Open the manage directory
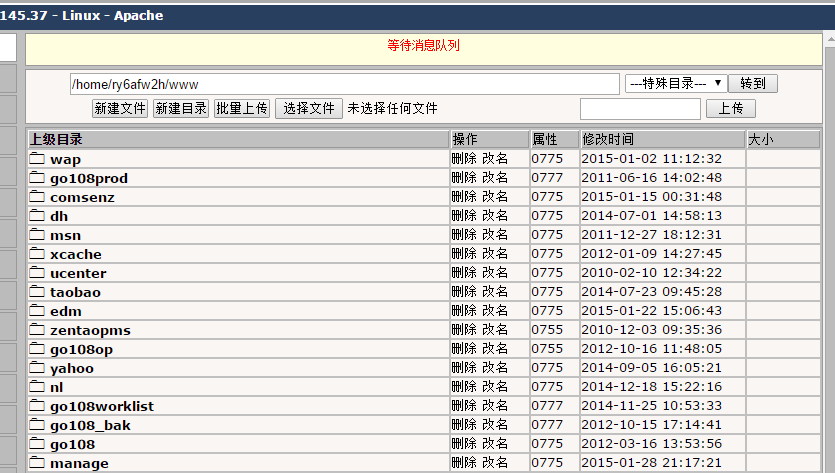The height and width of the screenshot is (473, 835). tap(79, 464)
